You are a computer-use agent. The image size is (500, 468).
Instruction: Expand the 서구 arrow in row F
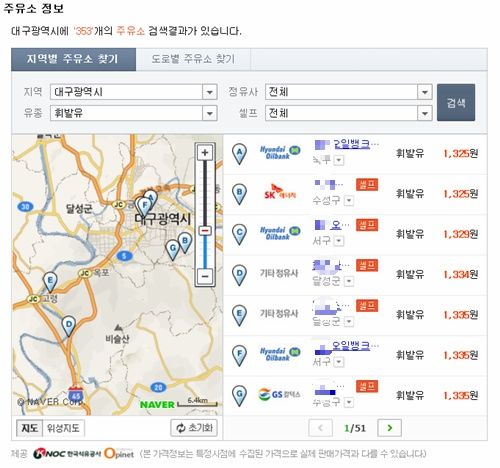[x=339, y=362]
